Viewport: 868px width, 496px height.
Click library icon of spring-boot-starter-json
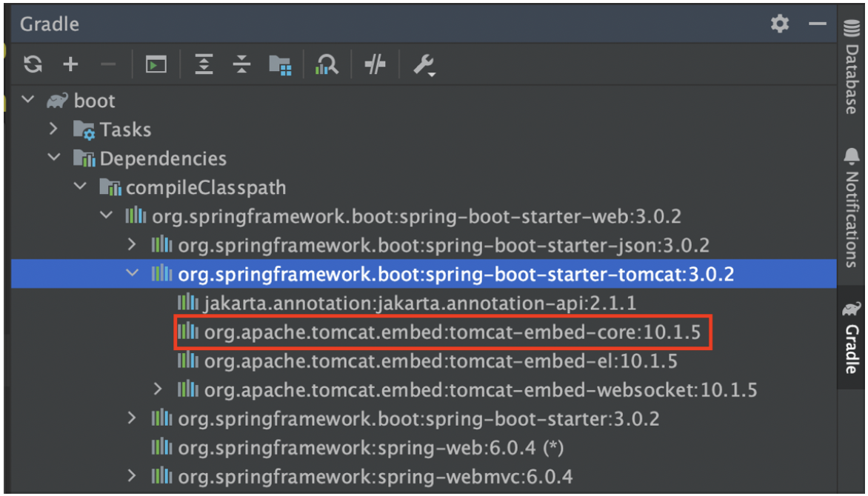[x=161, y=244]
